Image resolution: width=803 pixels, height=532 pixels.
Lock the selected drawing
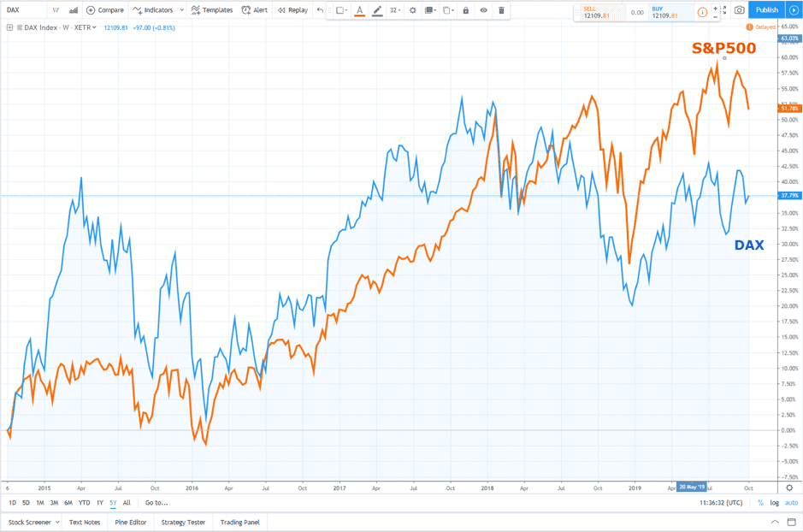465,10
